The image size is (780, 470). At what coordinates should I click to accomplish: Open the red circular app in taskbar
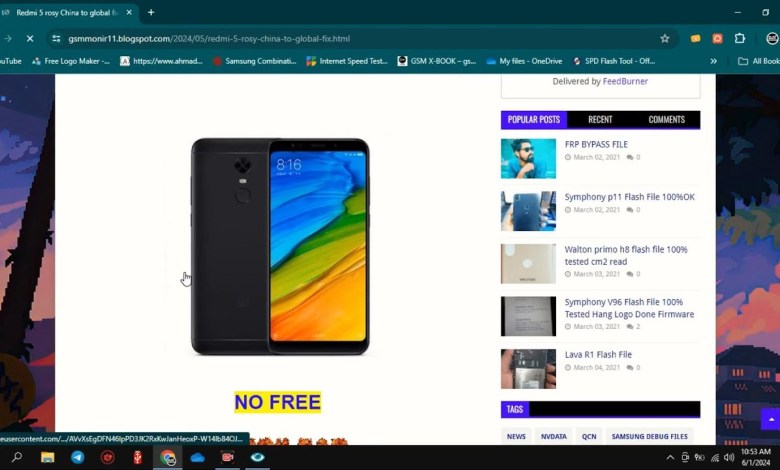click(107, 457)
